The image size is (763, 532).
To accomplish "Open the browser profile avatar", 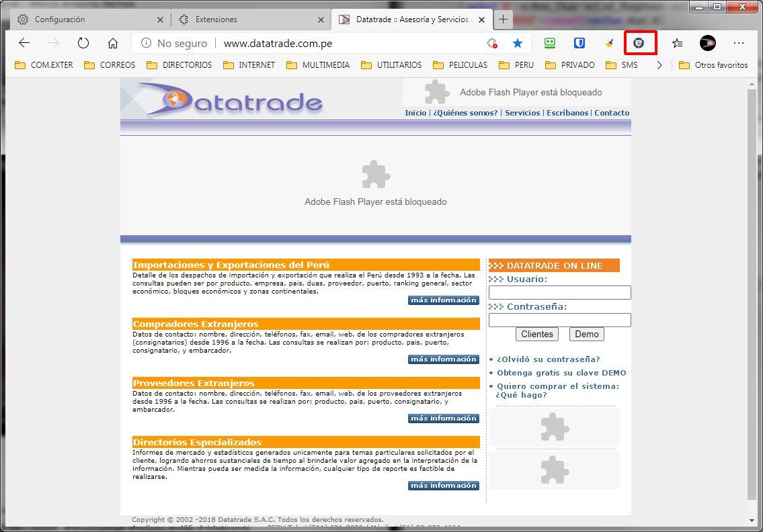I will [707, 43].
